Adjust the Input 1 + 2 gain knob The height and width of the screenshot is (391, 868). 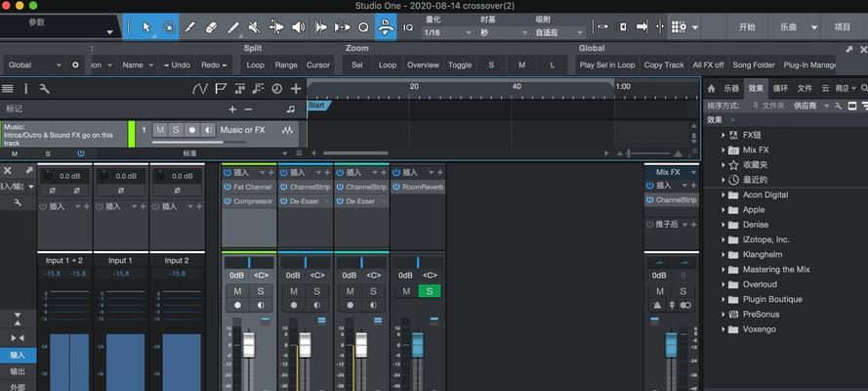tap(47, 176)
